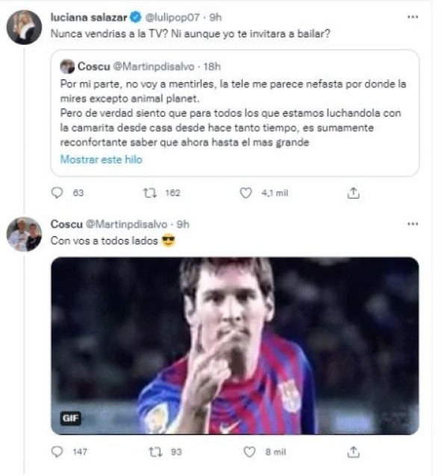
Task: Click small Coscu avatar in quoted tweet
Action: pos(66,67)
